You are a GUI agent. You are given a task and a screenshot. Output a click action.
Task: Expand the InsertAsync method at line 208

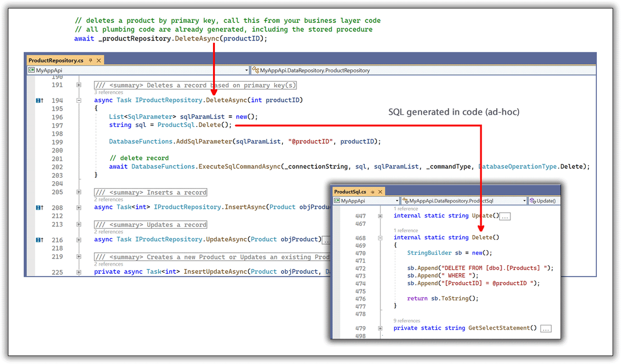[79, 207]
